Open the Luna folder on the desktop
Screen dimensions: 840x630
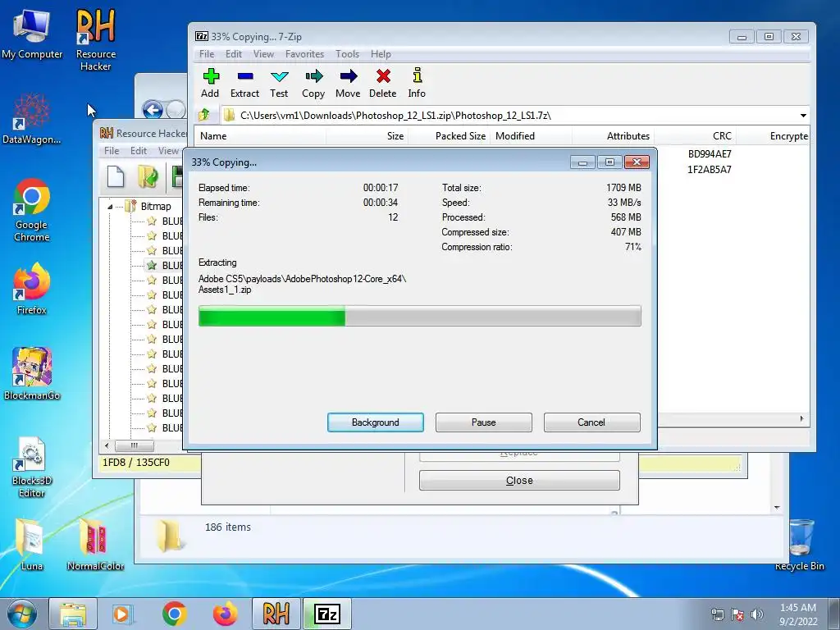(32, 545)
